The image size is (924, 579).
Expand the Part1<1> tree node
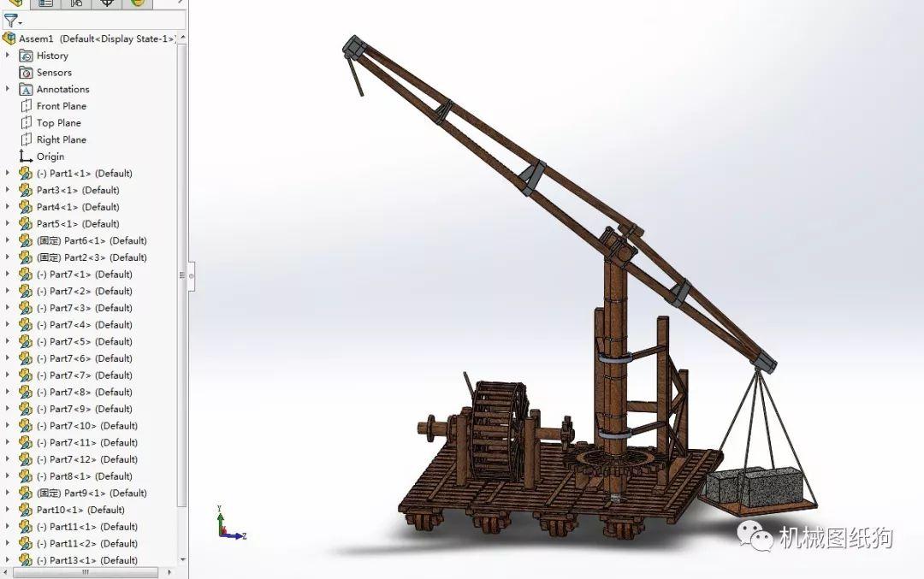tap(9, 173)
